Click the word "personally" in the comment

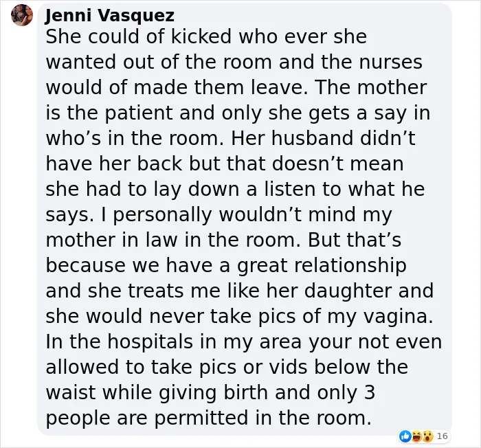(163, 214)
